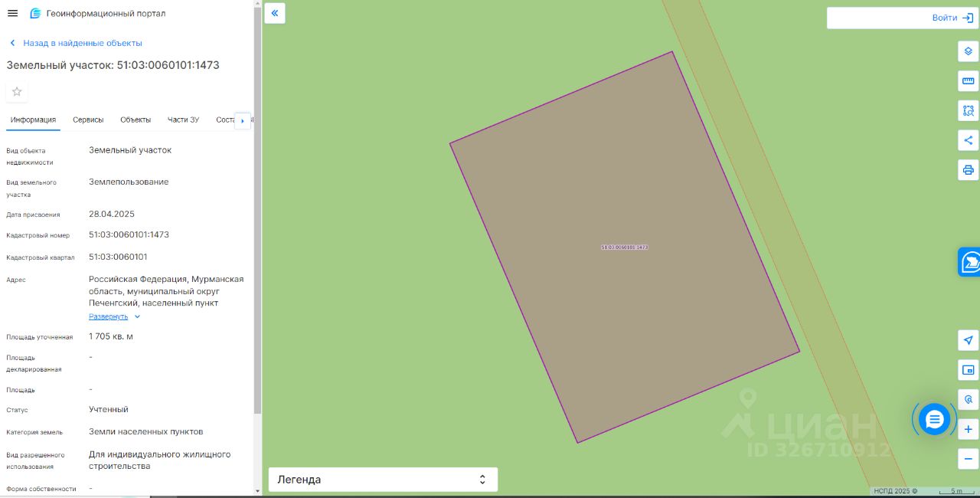
Task: Expand the full address with Развернуть
Action: [109, 316]
